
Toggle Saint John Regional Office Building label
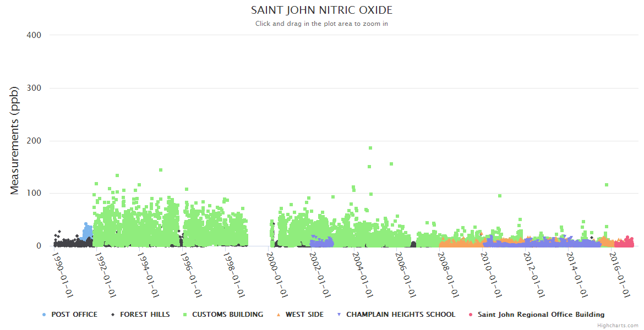point(541,315)
